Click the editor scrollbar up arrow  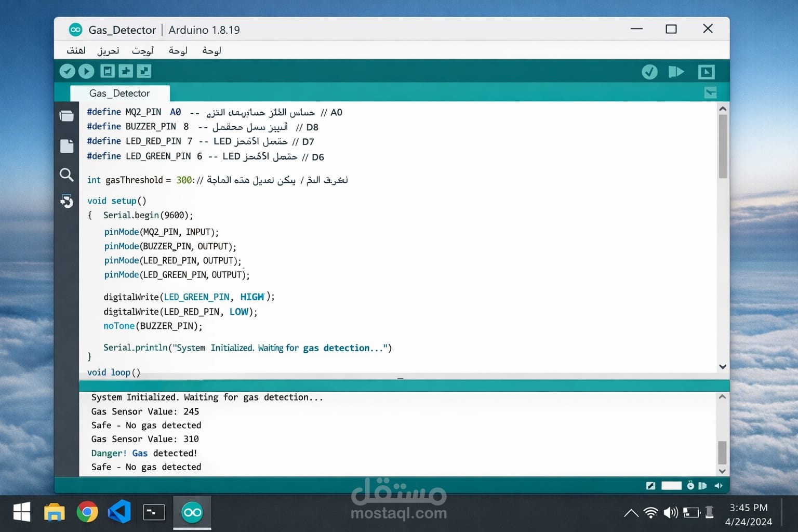pyautogui.click(x=723, y=109)
